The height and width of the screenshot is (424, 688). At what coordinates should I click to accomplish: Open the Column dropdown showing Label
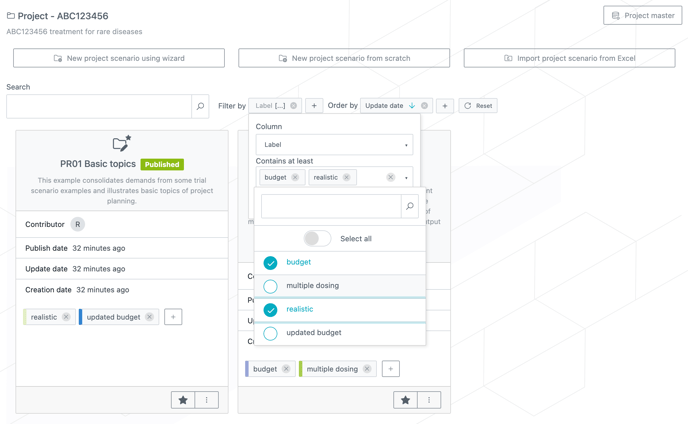click(333, 145)
